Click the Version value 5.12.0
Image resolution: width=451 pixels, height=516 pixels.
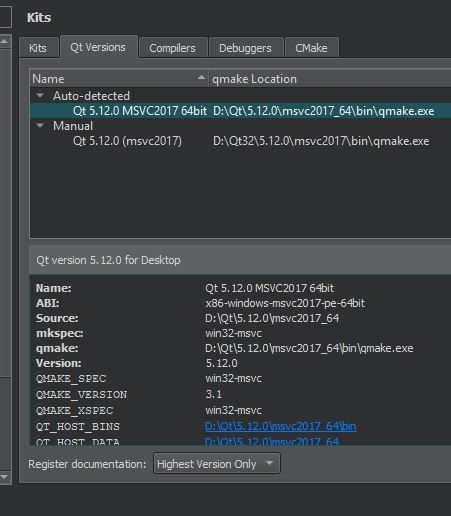[221, 363]
